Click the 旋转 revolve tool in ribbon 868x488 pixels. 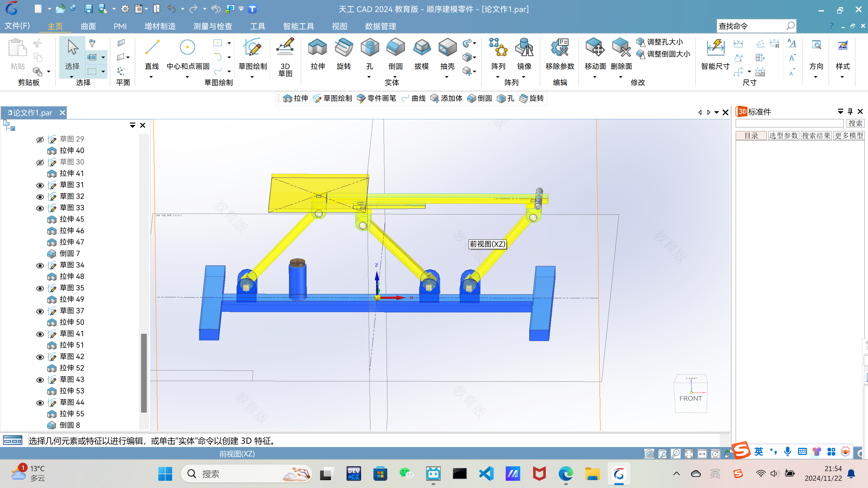[344, 54]
